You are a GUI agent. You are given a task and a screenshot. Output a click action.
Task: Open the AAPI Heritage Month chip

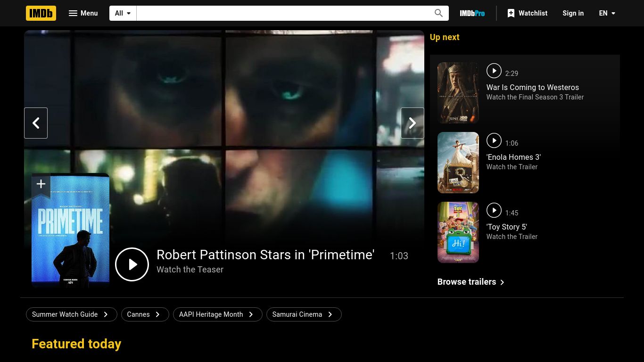click(217, 314)
